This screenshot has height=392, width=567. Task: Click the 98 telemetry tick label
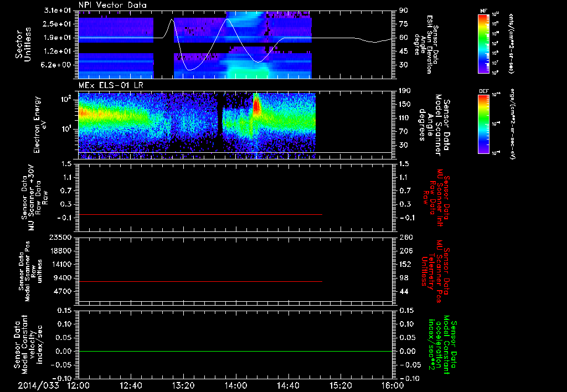coord(404,278)
